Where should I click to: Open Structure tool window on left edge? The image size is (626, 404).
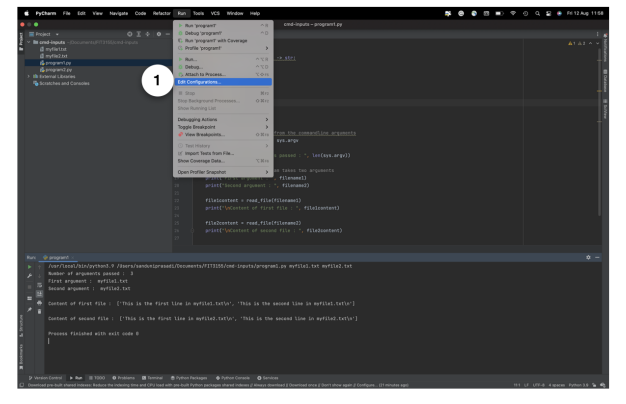21,326
